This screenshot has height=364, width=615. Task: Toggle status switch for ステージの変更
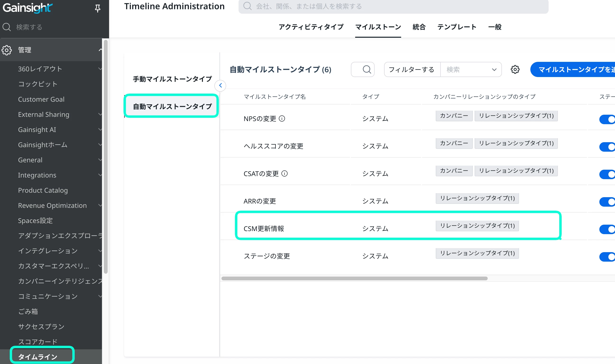607,257
